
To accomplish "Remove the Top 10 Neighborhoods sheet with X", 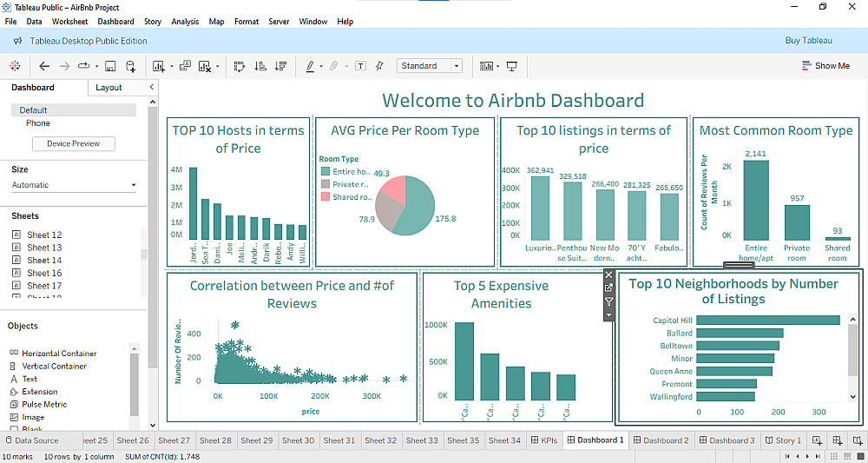I will pos(608,274).
